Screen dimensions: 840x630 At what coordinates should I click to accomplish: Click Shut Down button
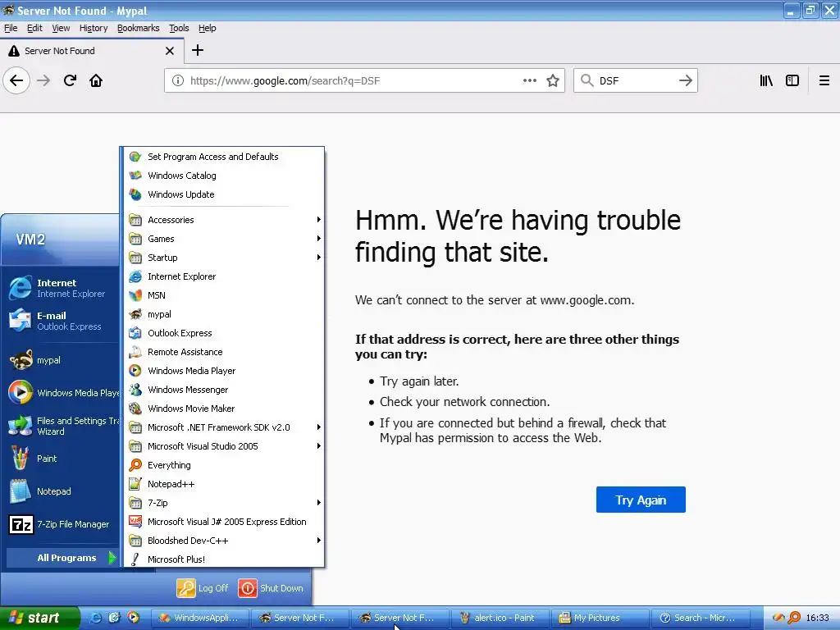(x=271, y=588)
